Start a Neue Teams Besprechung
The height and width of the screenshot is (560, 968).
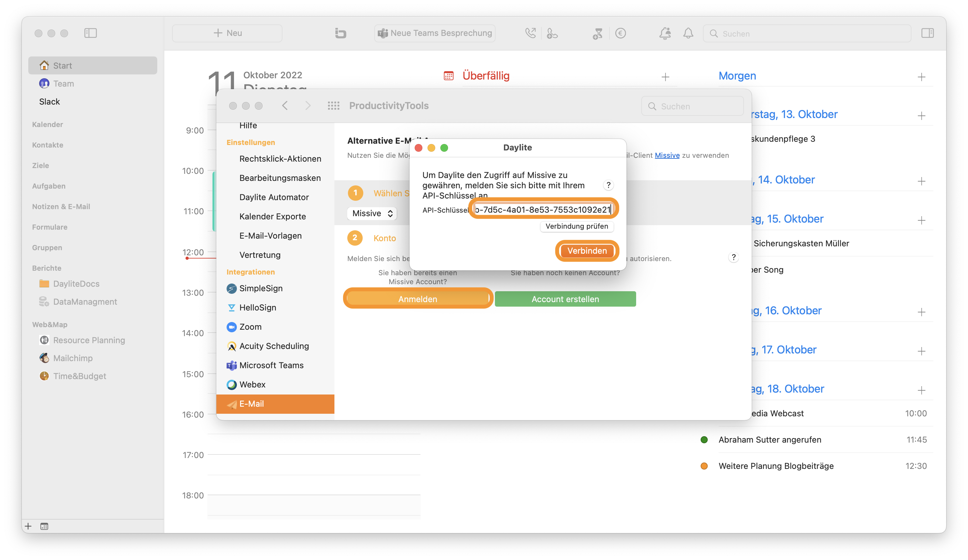[x=435, y=33]
